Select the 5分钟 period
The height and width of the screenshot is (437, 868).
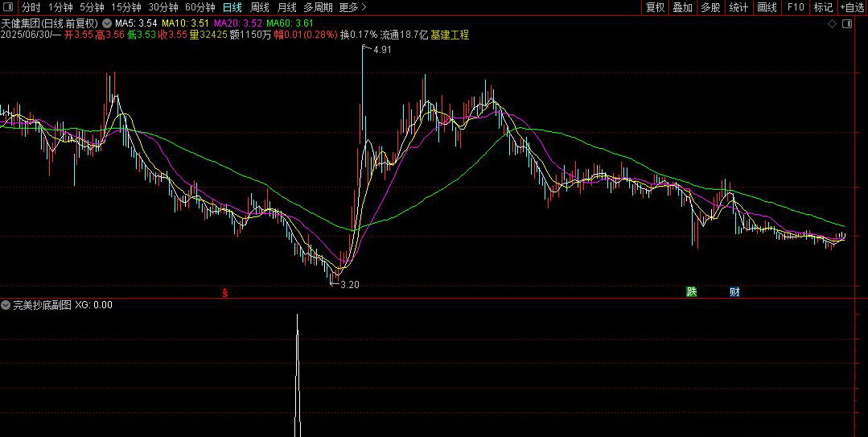tap(92, 7)
